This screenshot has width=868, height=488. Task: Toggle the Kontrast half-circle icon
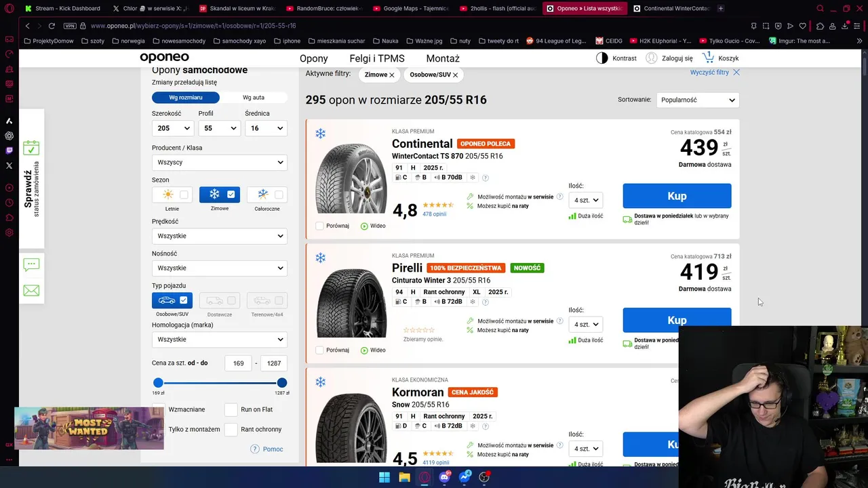click(601, 58)
